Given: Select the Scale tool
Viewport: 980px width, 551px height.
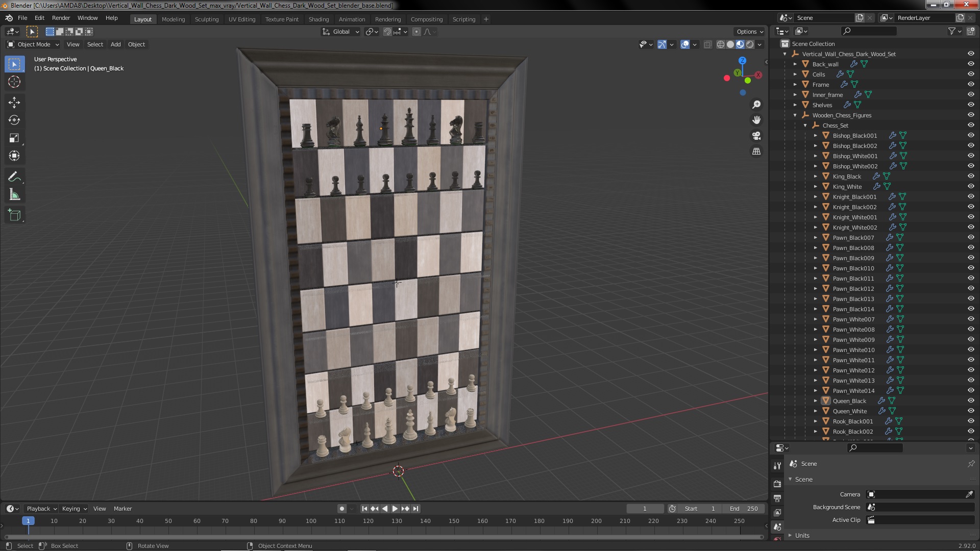Looking at the screenshot, I should tap(14, 138).
